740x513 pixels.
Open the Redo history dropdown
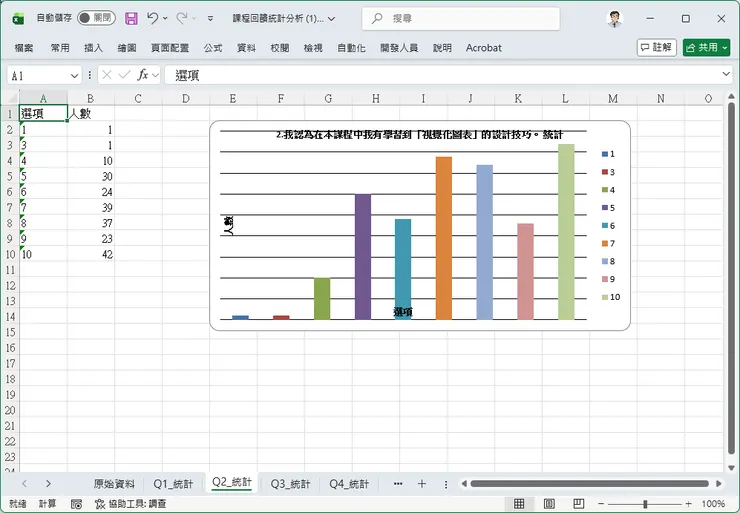pyautogui.click(x=194, y=18)
